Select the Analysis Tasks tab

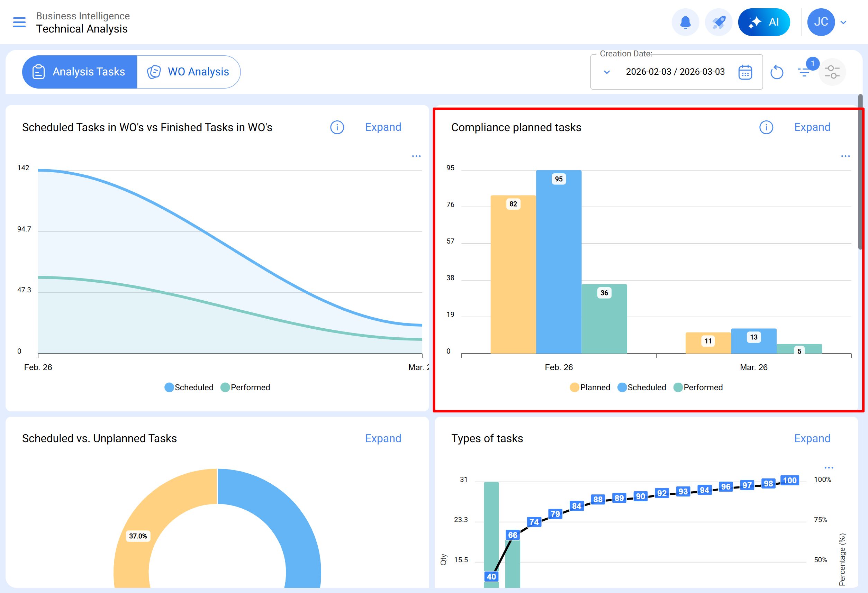click(79, 72)
